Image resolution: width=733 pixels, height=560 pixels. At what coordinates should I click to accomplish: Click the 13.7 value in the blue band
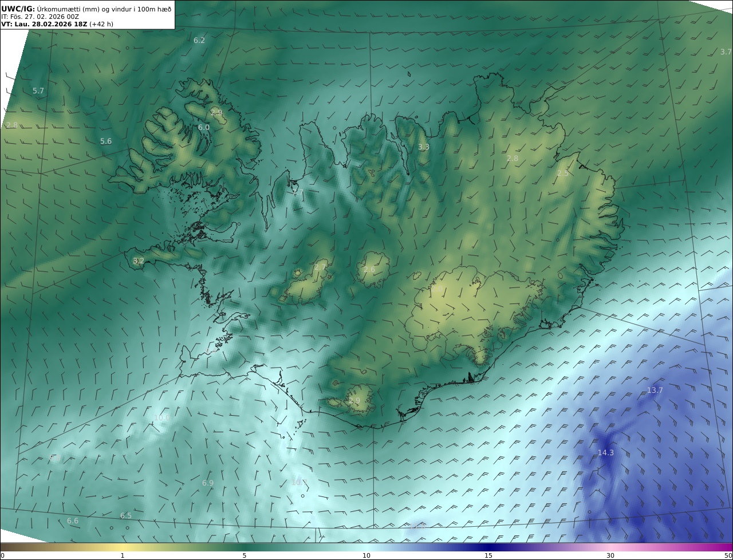(655, 390)
